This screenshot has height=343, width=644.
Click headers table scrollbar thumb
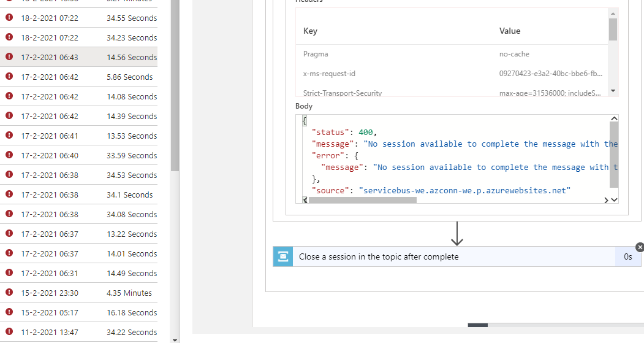click(613, 29)
